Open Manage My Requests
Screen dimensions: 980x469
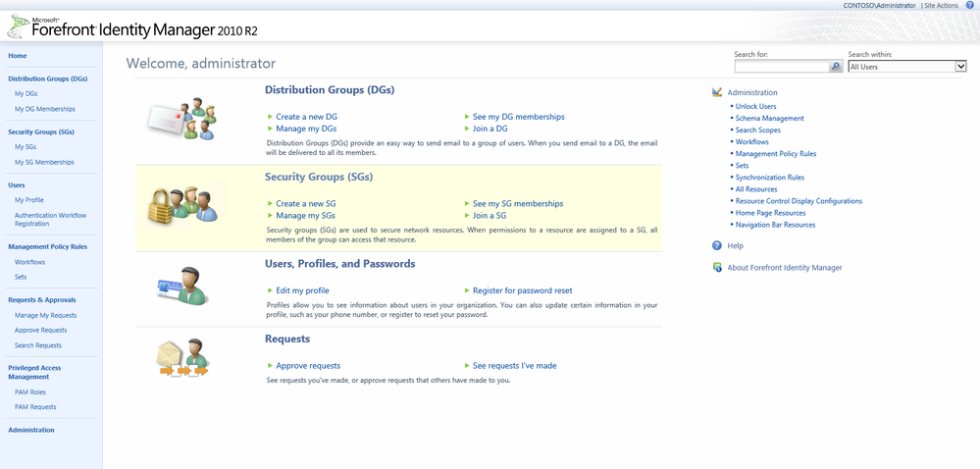click(46, 315)
